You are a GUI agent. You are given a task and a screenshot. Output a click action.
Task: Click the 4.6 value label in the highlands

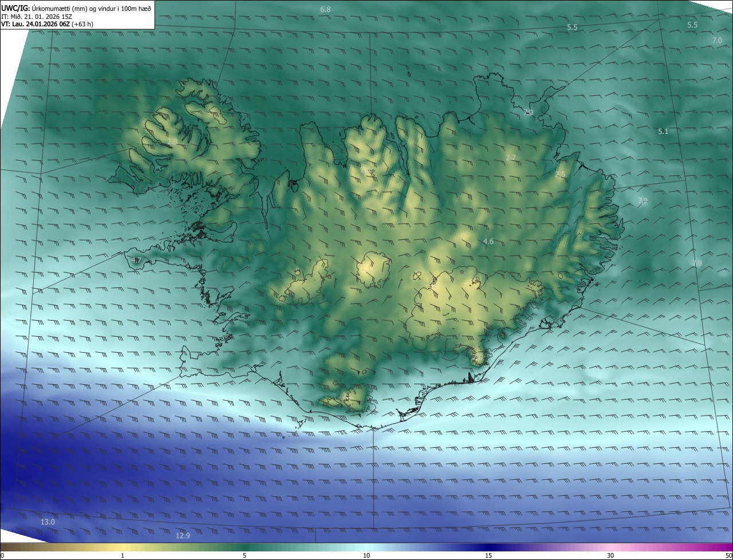[x=488, y=242]
